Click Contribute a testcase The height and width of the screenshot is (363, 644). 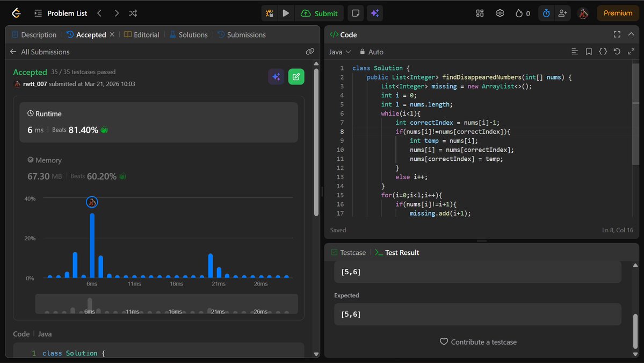coord(478,342)
